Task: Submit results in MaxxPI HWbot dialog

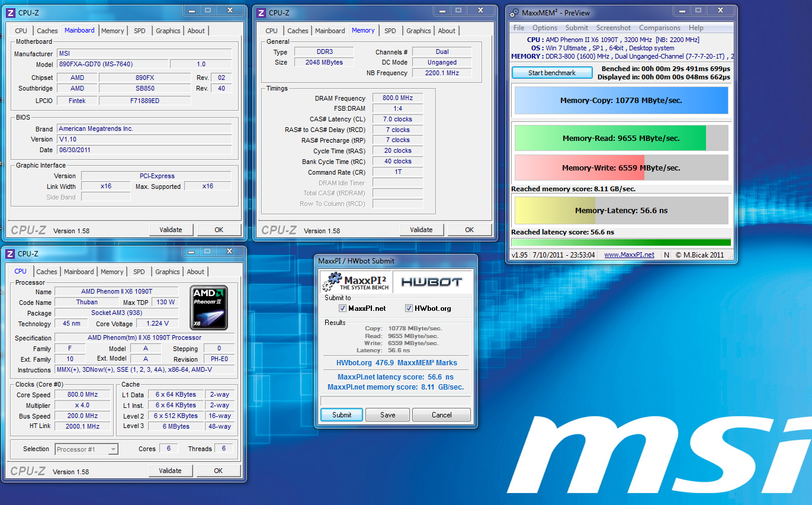Action: (x=342, y=415)
